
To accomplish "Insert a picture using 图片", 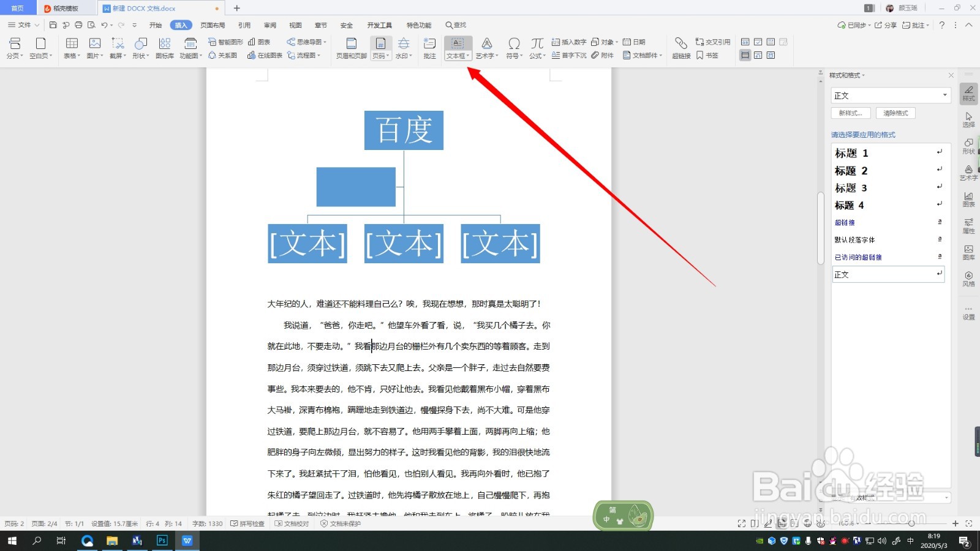I will [x=95, y=48].
